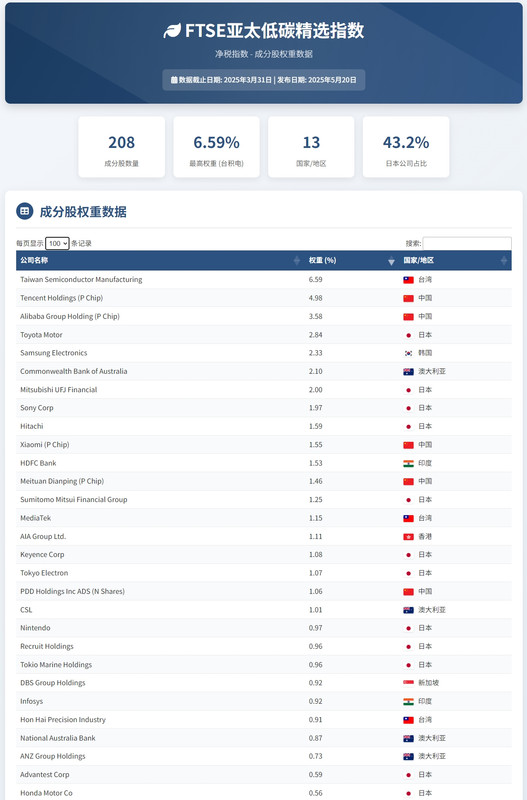Click the 208 成分股数量 stat card

coord(121,147)
